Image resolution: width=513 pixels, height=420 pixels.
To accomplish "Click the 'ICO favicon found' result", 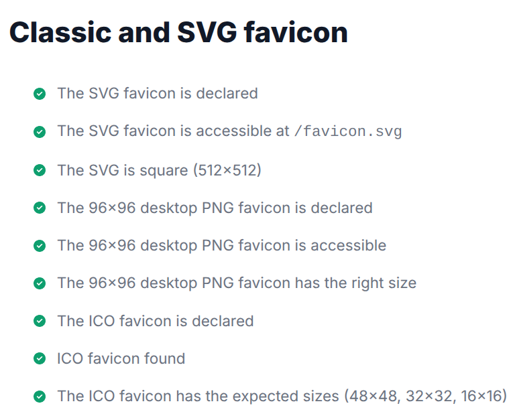I will coord(121,358).
